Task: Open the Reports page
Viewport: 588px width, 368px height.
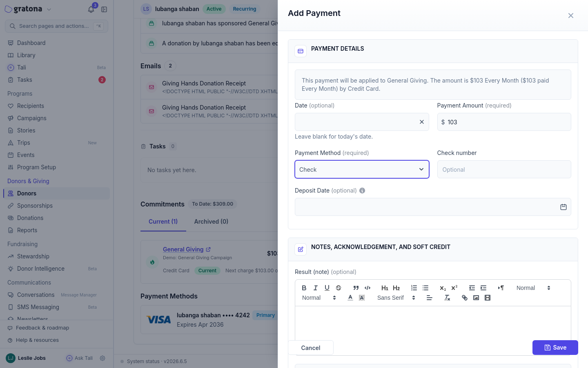Action: 56,230
